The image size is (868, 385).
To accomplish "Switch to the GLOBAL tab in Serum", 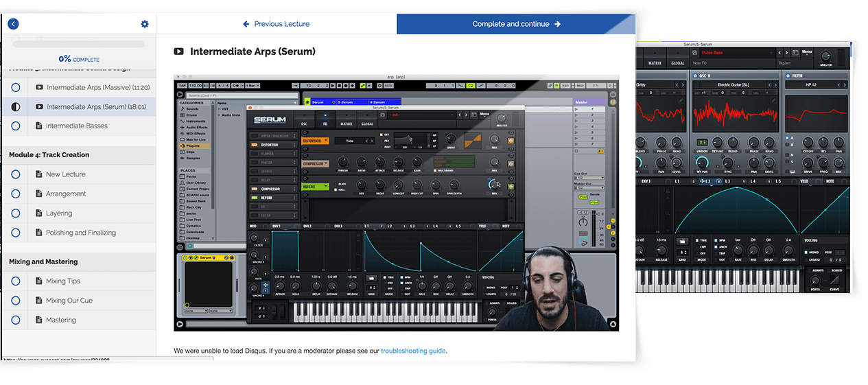I will [677, 62].
